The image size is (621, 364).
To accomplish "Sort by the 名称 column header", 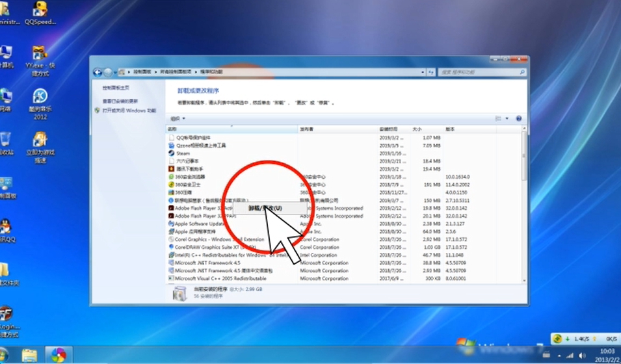I will click(x=231, y=129).
